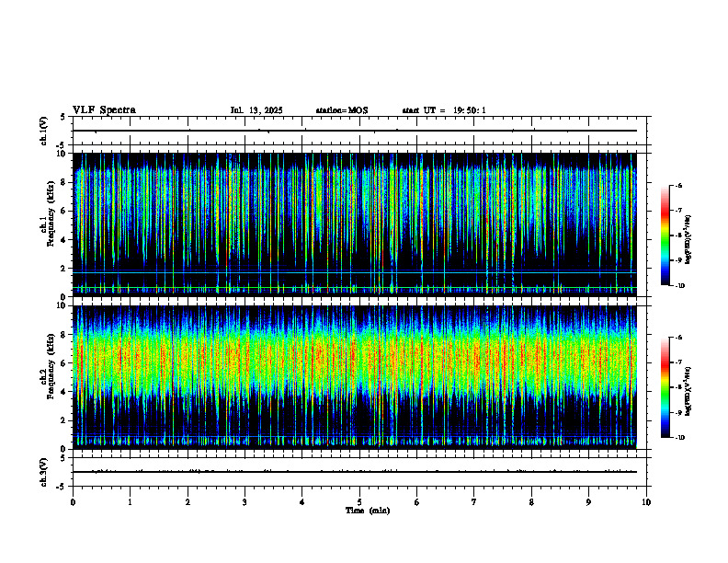Click the ch.1 spectrogram color bar
This screenshot has height=563, width=728.
[665, 236]
